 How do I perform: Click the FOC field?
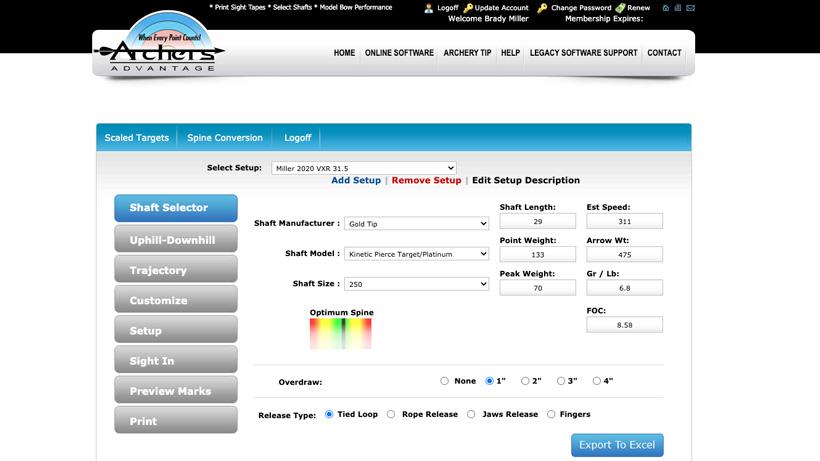[x=624, y=325]
